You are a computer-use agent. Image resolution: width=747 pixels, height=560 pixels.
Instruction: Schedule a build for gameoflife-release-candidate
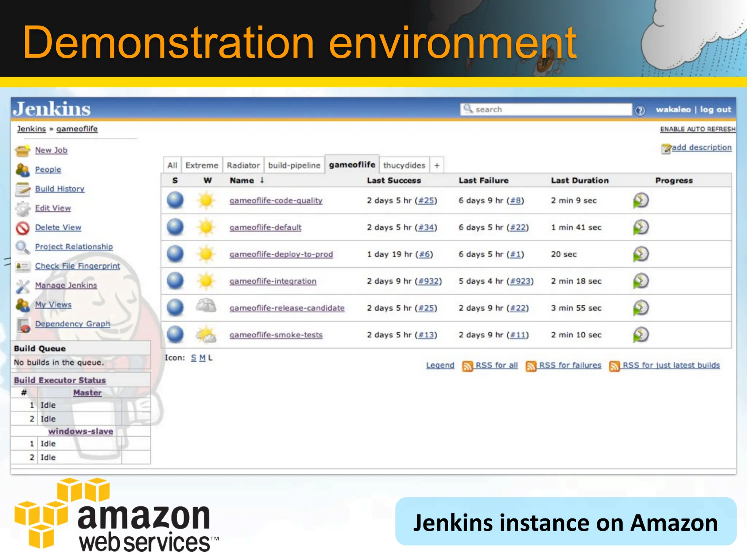coord(641,308)
